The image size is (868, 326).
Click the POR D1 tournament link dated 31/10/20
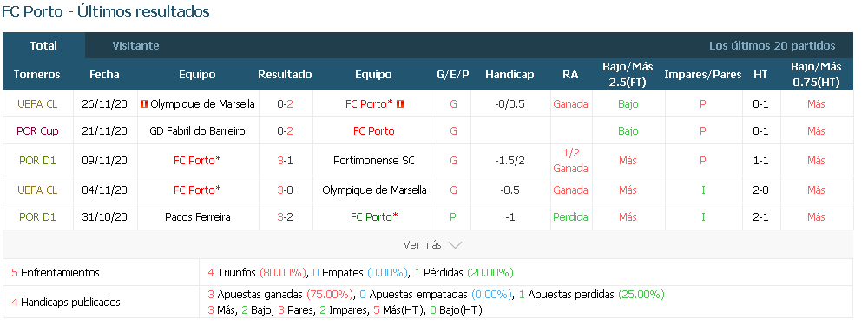(x=37, y=217)
